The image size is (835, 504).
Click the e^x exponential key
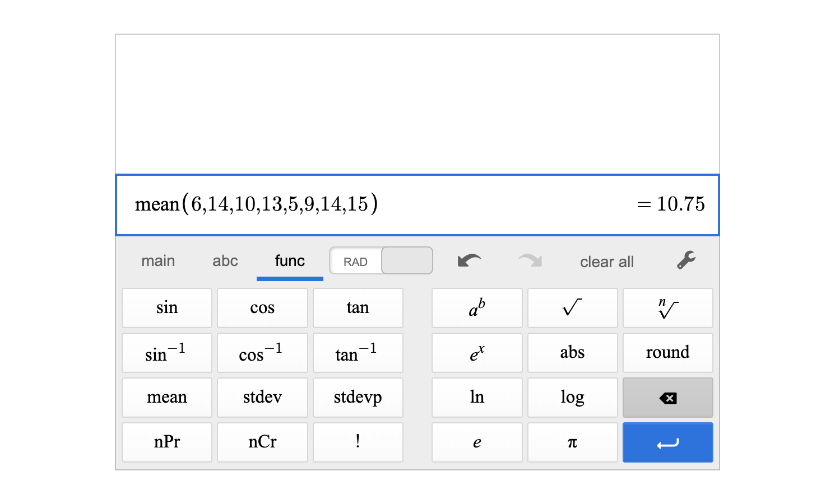pyautogui.click(x=477, y=352)
